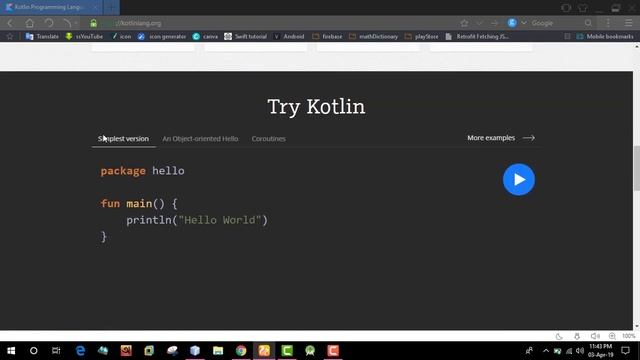Open File Explorer from taskbar

click(218, 351)
